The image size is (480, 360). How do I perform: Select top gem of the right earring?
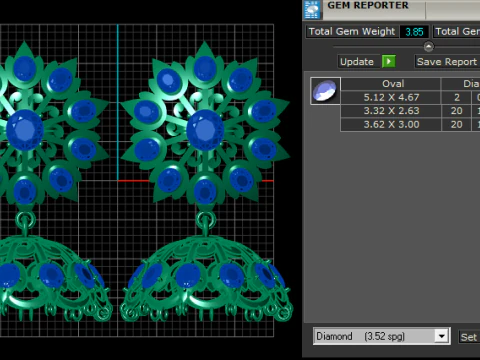(205, 68)
